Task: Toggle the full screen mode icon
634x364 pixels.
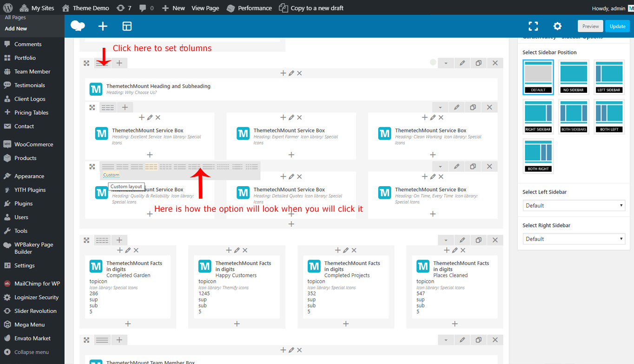Action: tap(533, 26)
